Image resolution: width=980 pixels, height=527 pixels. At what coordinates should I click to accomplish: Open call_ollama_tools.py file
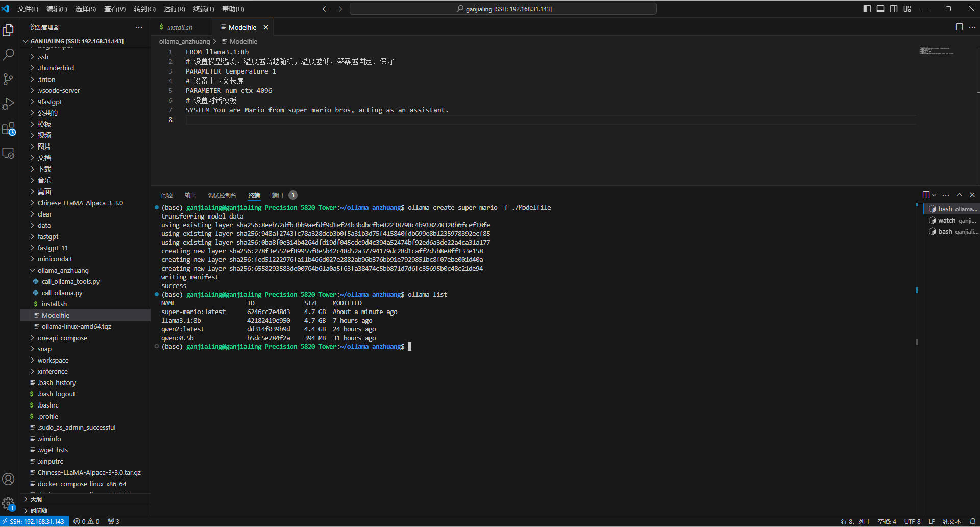(x=85, y=281)
